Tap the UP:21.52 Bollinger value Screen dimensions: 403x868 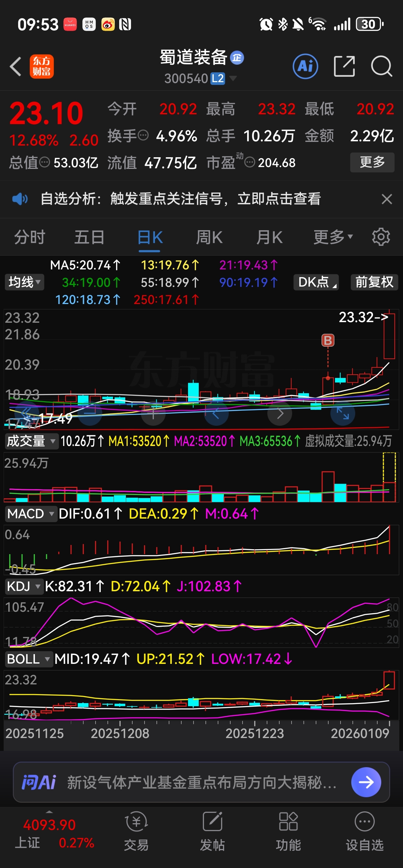[x=170, y=659]
